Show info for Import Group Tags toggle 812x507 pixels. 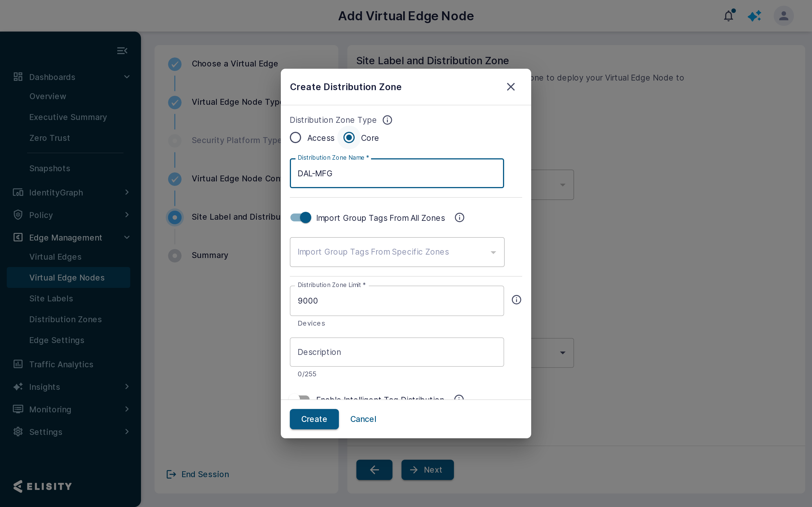pos(459,218)
